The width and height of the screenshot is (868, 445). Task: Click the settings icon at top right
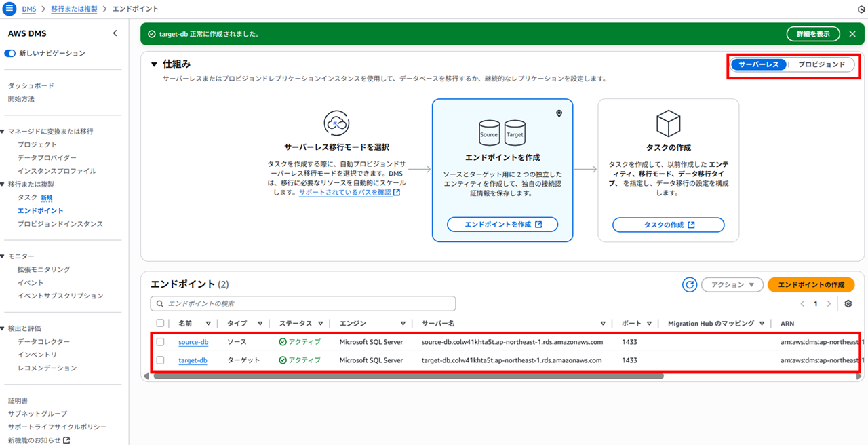[861, 9]
